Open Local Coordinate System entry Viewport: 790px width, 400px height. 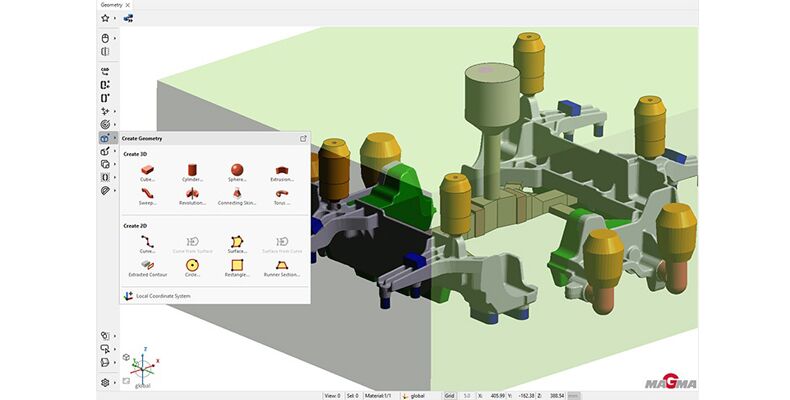pyautogui.click(x=160, y=295)
